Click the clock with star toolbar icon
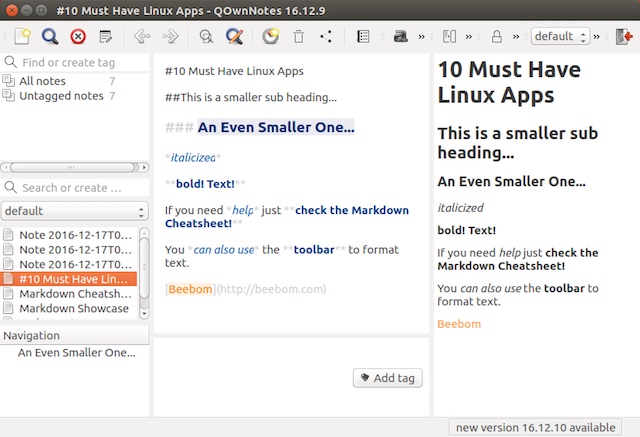640x437 pixels. click(270, 36)
